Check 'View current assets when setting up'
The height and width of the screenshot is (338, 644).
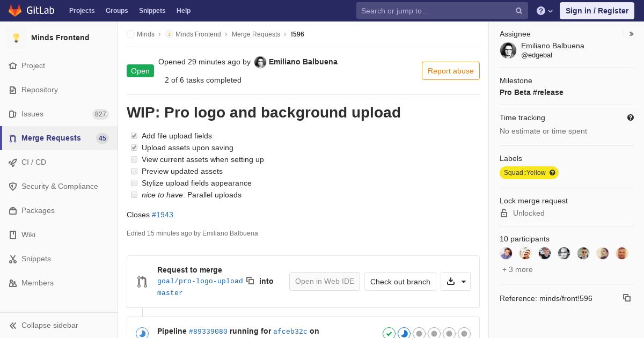click(x=134, y=159)
